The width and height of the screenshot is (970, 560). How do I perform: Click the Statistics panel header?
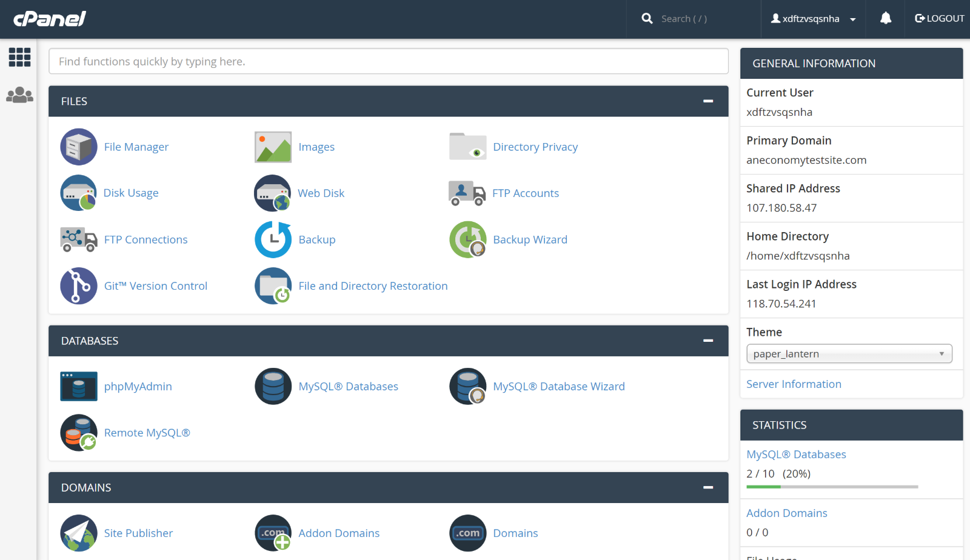click(x=851, y=425)
